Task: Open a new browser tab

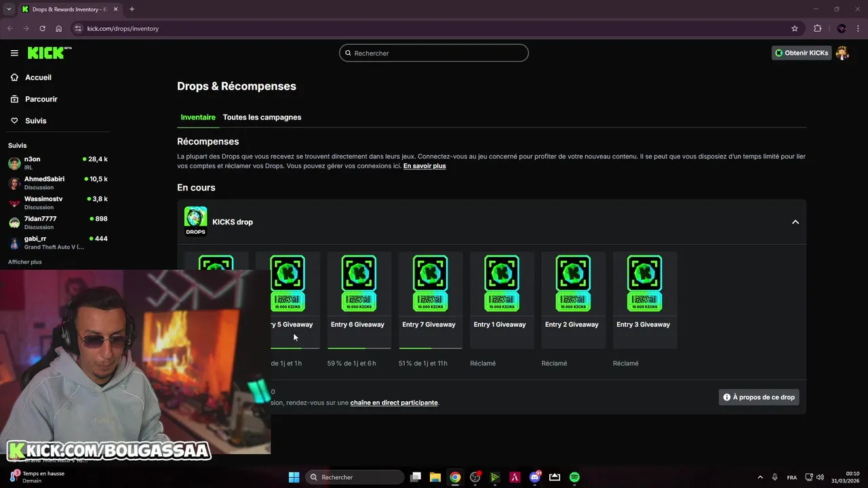Action: point(132,9)
